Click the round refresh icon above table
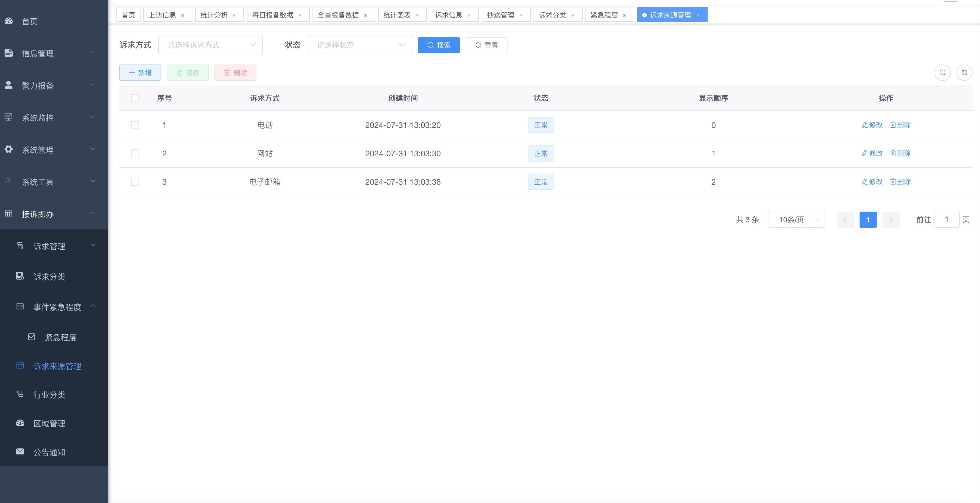The width and height of the screenshot is (980, 503). (x=964, y=72)
